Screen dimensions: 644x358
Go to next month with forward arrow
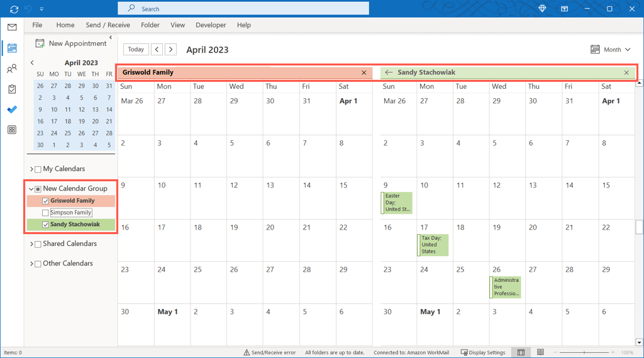click(171, 49)
